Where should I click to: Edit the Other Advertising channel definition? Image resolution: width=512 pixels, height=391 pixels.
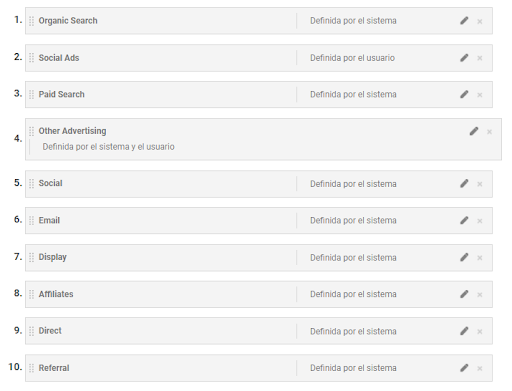pyautogui.click(x=474, y=131)
